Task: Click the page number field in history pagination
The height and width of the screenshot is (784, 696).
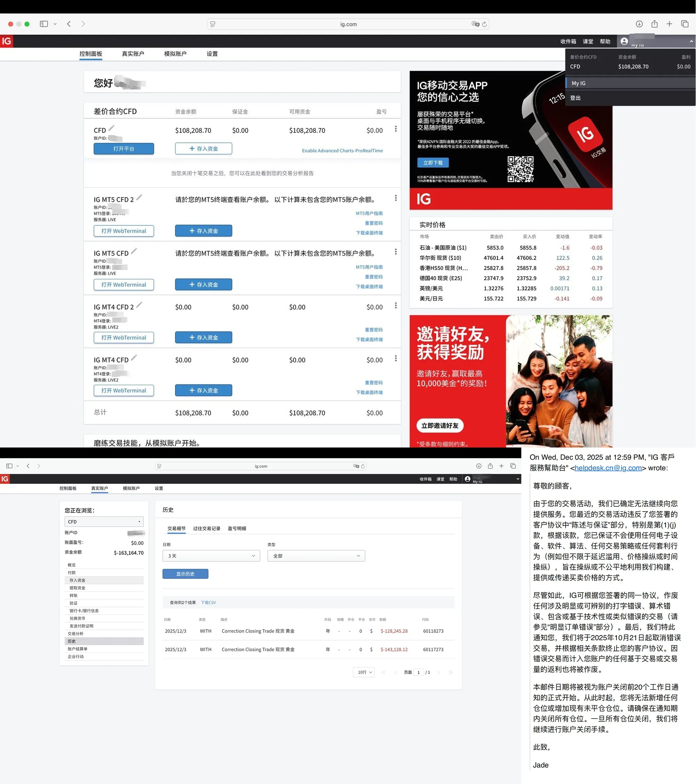Action: [418, 672]
